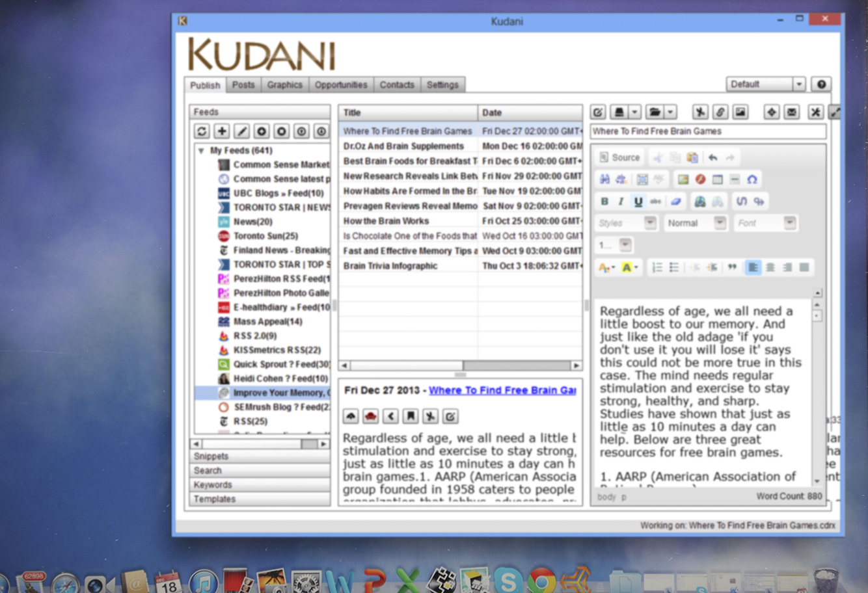
Task: Open Find with the binoculars icon
Action: click(604, 179)
